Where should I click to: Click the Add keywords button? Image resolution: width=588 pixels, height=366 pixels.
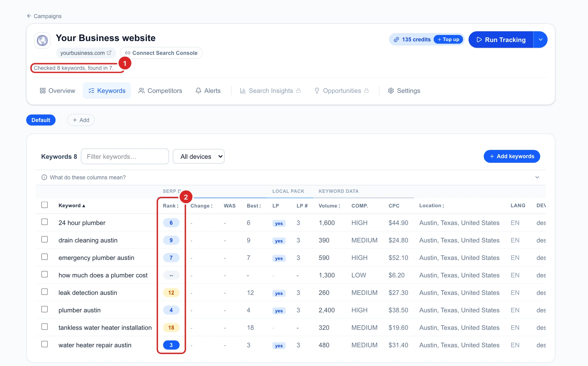tap(512, 156)
